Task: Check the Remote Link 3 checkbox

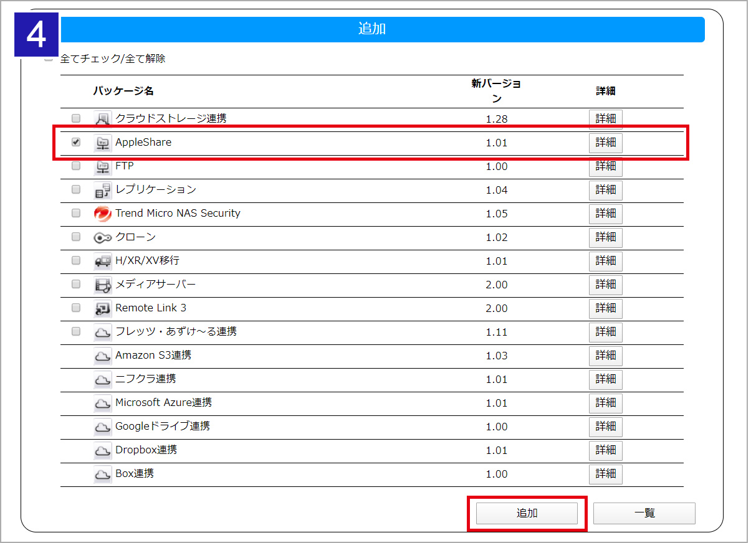Action: coord(76,308)
